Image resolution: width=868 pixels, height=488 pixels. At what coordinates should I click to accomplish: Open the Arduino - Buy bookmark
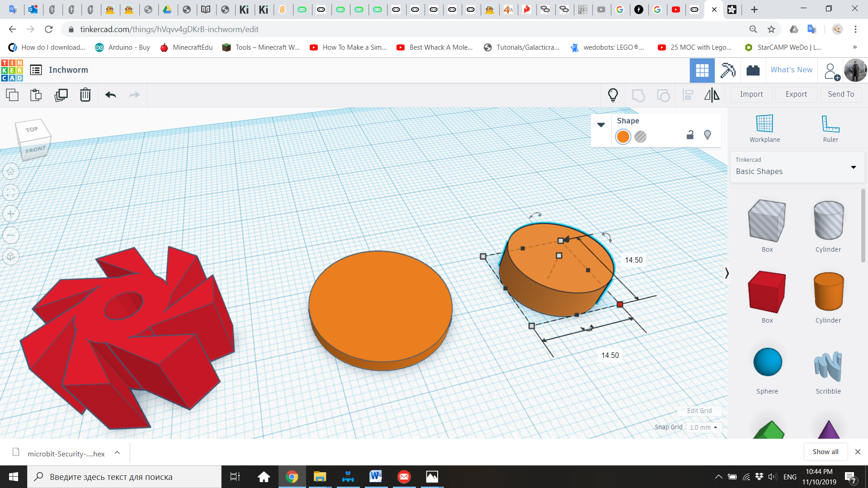tap(123, 47)
